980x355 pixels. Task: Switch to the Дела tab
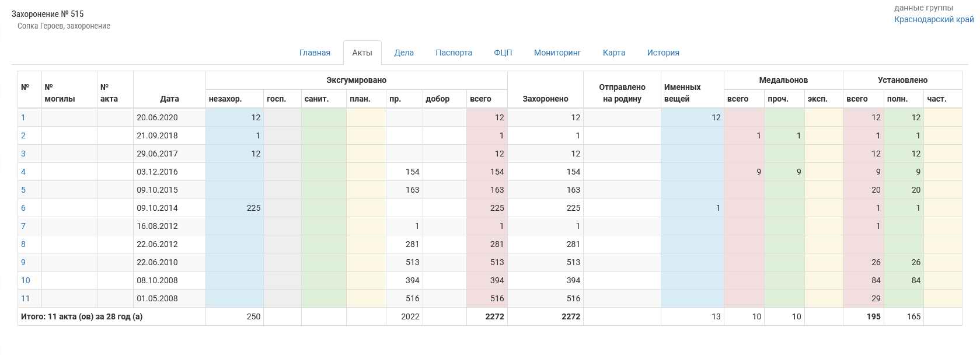403,53
